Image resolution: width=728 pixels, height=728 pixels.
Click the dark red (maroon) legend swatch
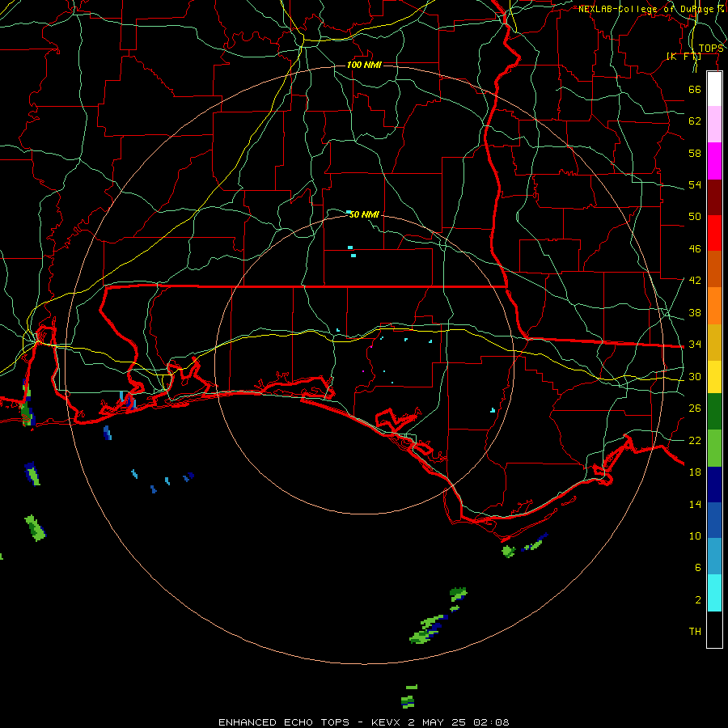[x=714, y=197]
